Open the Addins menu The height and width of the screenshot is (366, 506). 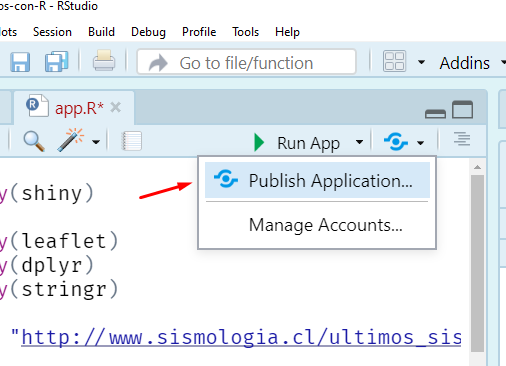pos(465,63)
